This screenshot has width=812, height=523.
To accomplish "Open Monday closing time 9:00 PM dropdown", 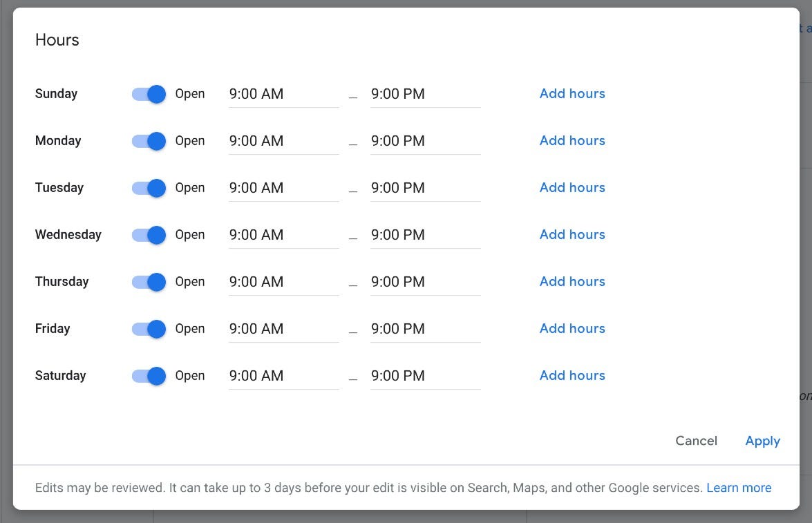I will [x=425, y=141].
